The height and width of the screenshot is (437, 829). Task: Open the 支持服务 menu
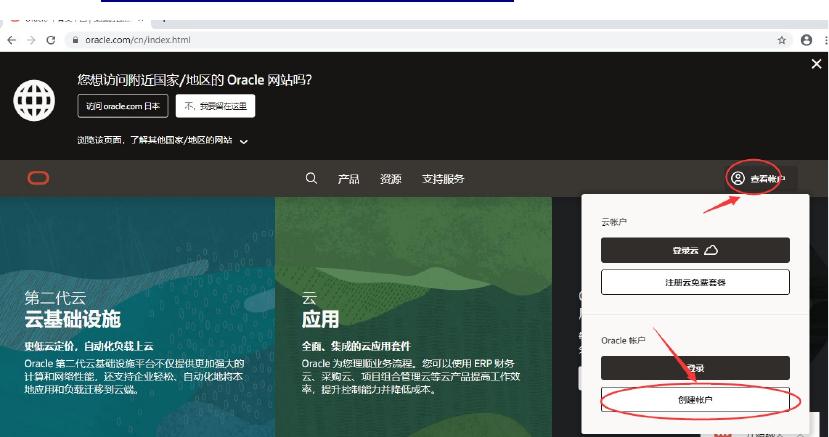443,179
